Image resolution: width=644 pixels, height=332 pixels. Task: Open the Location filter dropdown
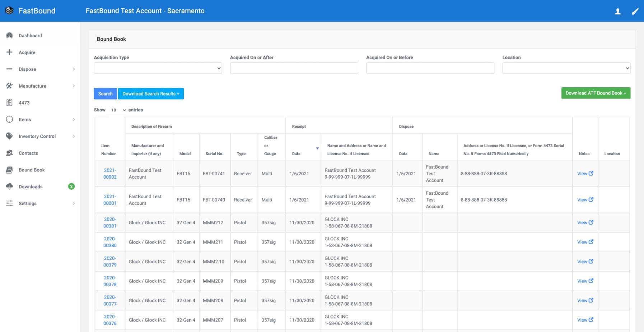(566, 68)
